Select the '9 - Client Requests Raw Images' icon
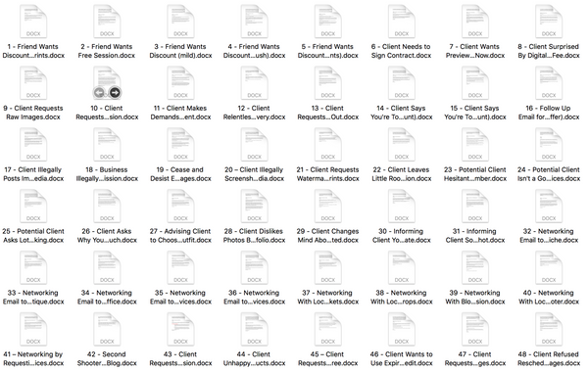The image size is (588, 372). pyautogui.click(x=33, y=83)
